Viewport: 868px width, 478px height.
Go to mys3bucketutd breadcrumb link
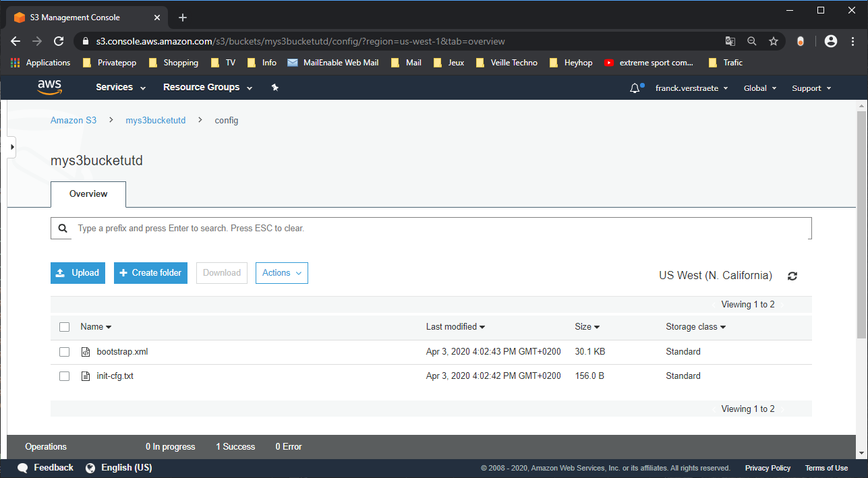(156, 121)
